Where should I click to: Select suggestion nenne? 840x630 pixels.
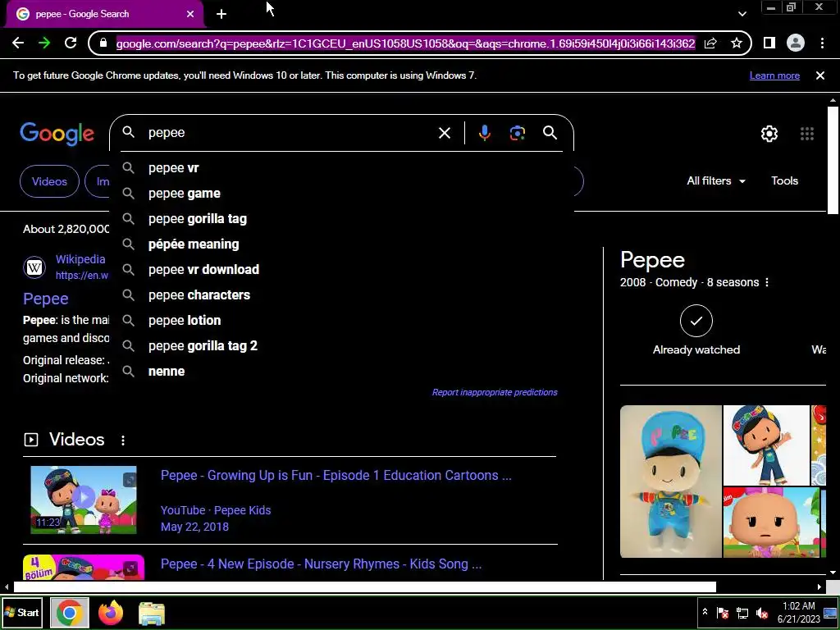tap(342, 372)
